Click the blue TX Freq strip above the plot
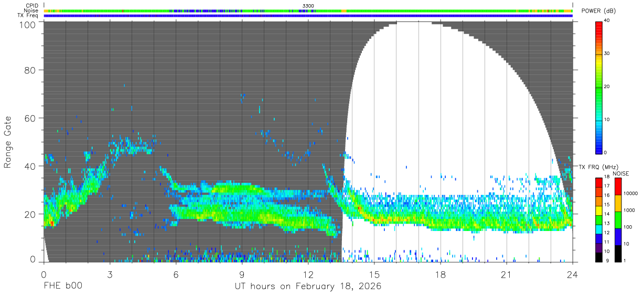This screenshot has width=644, height=297. 308,16
